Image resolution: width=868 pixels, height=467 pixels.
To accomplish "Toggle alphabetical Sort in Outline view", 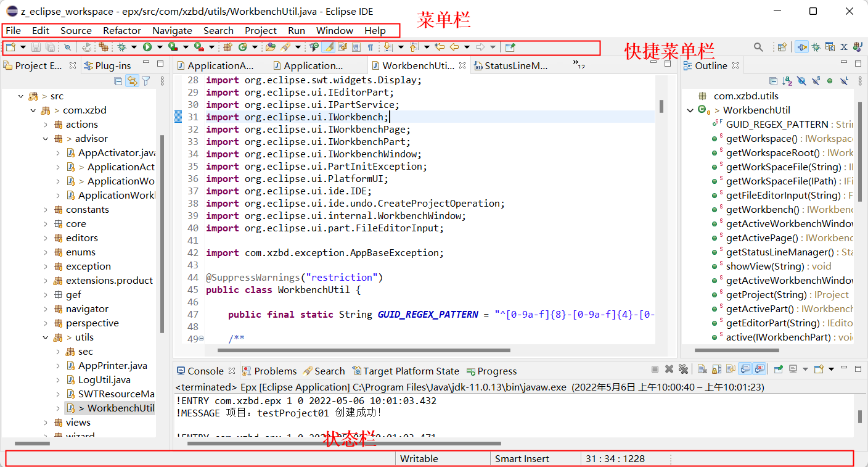I will 787,81.
